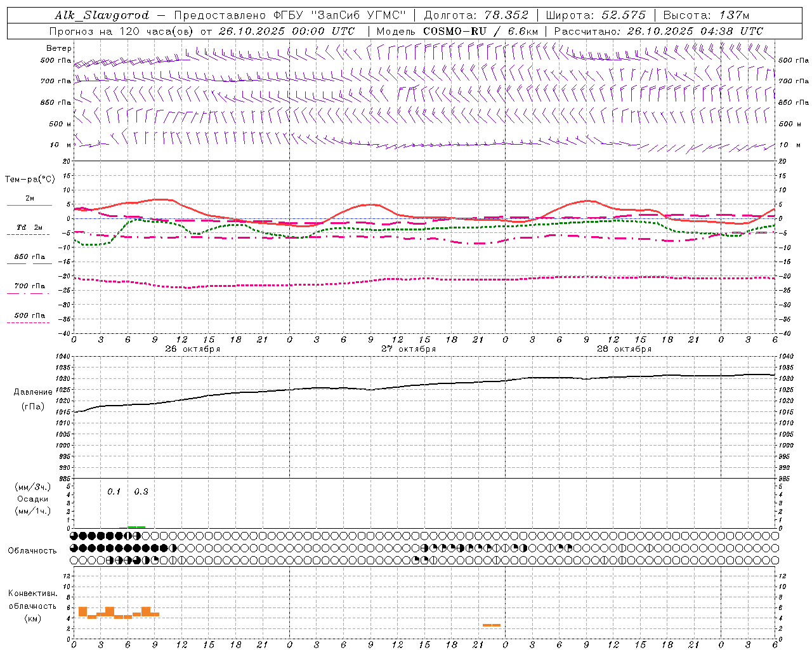Click the COSMO-RU model name in the header

[x=455, y=31]
